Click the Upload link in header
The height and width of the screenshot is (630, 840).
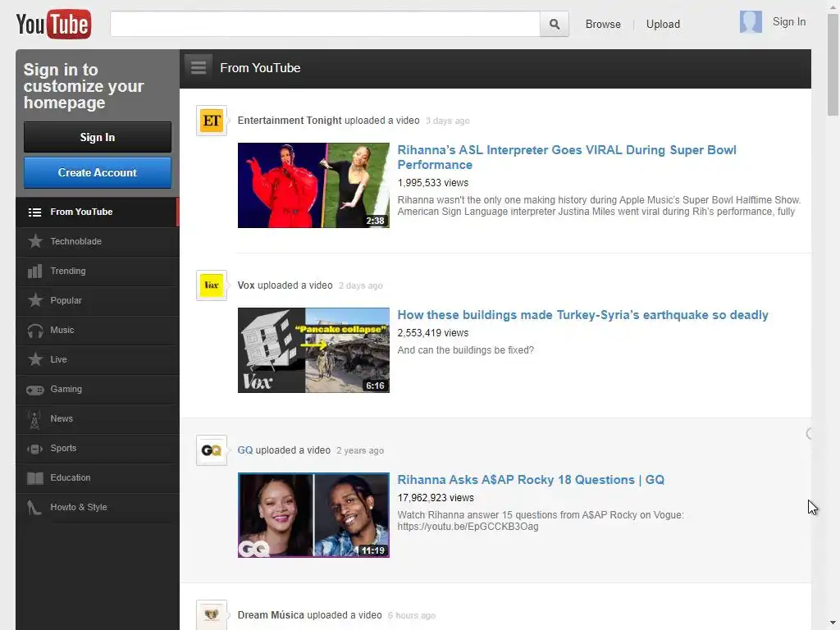coord(663,24)
